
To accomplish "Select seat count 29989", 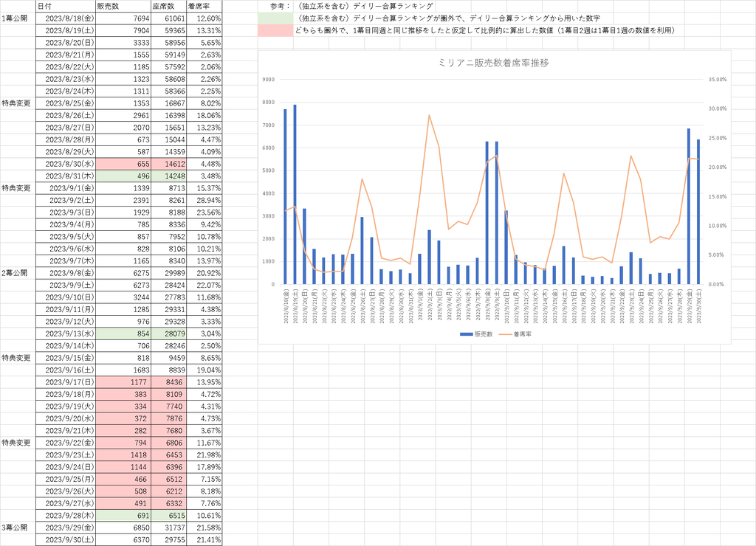I will 168,273.
